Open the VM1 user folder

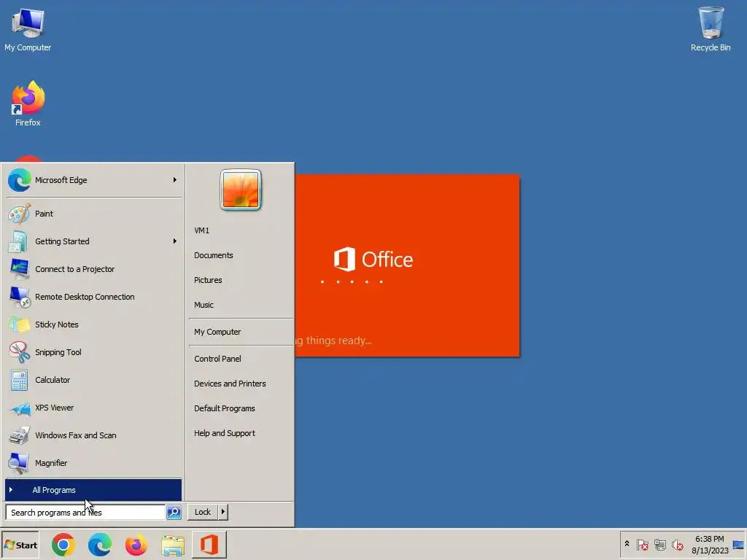tap(241, 230)
